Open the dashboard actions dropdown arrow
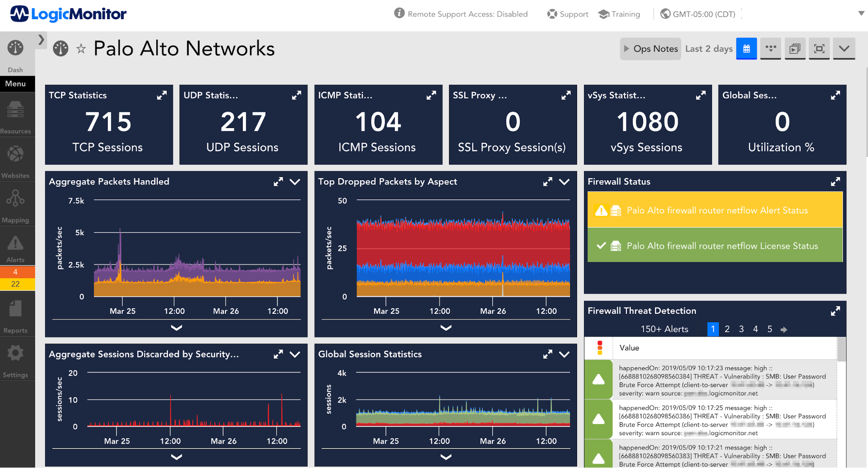The image size is (868, 468). pyautogui.click(x=844, y=49)
